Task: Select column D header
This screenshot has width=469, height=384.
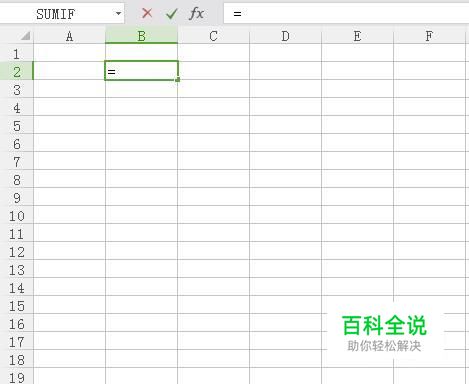Action: 285,36
